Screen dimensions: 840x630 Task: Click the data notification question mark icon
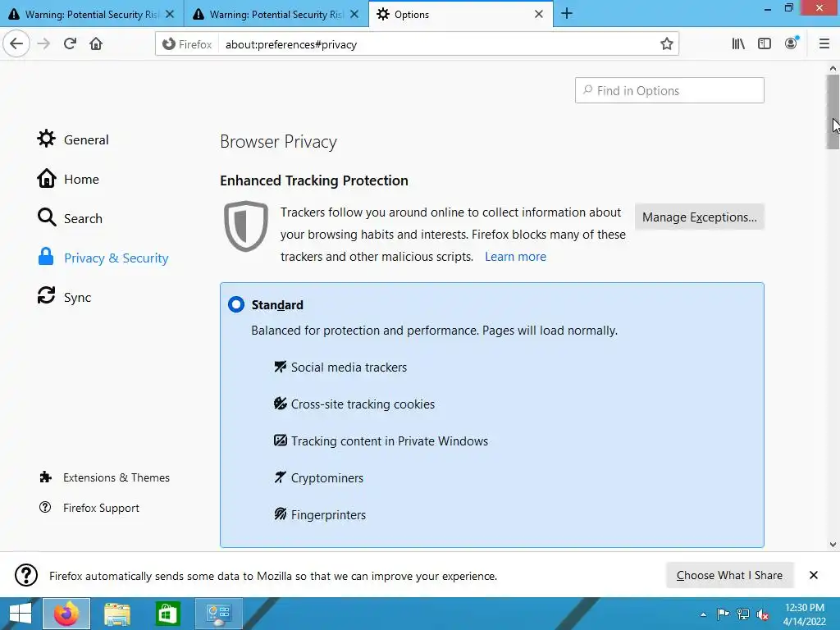(25, 575)
